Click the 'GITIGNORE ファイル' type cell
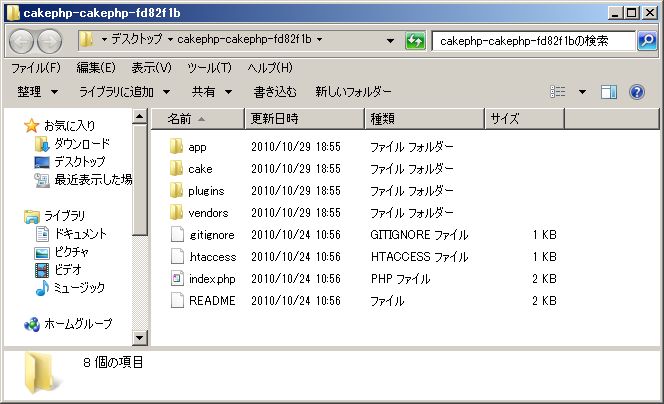The height and width of the screenshot is (404, 664). (x=419, y=235)
